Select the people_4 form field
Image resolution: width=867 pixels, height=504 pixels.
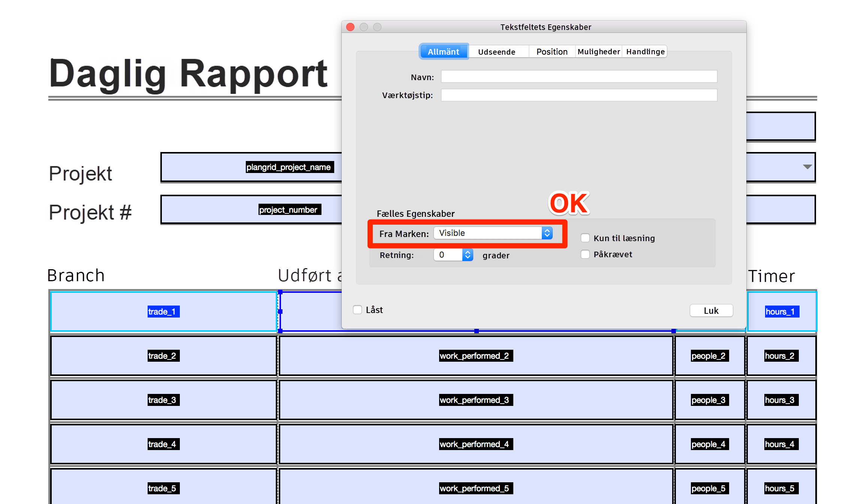[x=709, y=444]
